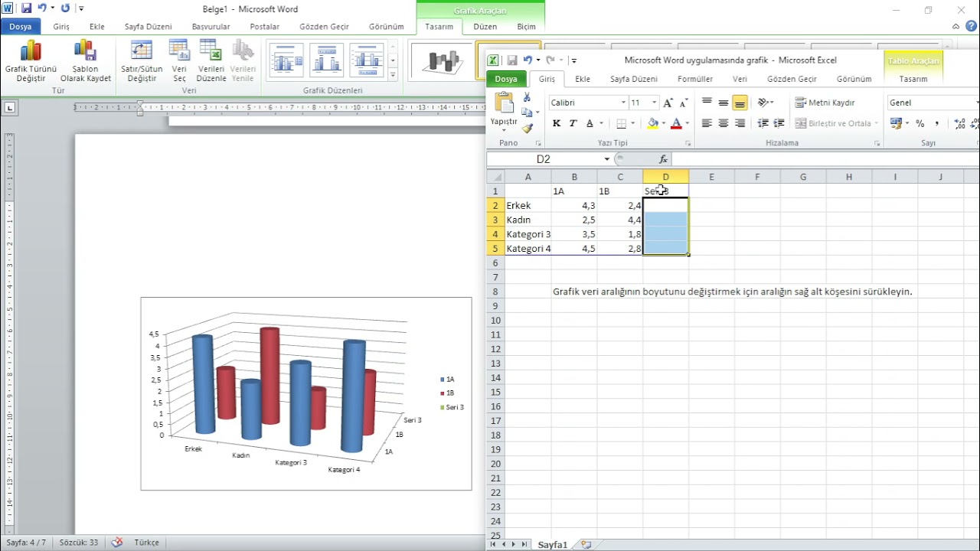Click the redo/repeat icon in Word title bar
This screenshot has height=551, width=980.
point(65,8)
